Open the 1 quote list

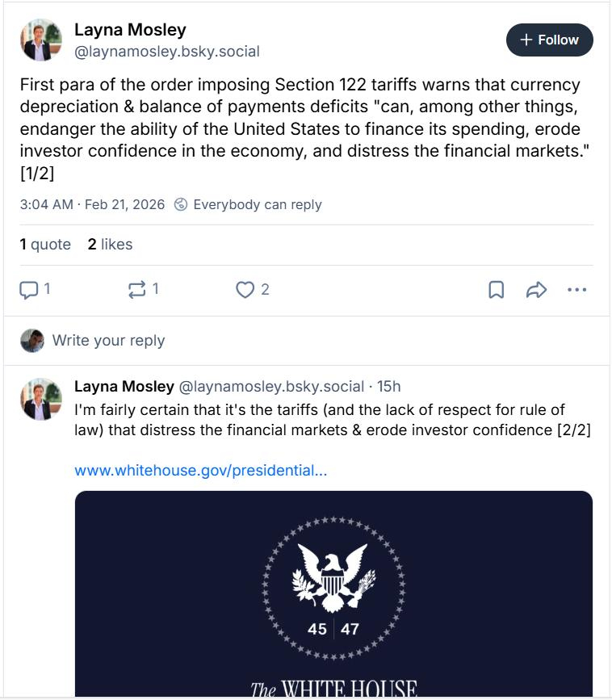[x=45, y=244]
